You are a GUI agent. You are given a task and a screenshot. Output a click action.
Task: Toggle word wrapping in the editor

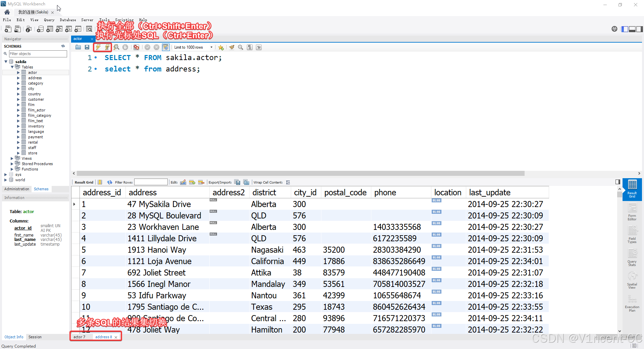click(x=259, y=47)
